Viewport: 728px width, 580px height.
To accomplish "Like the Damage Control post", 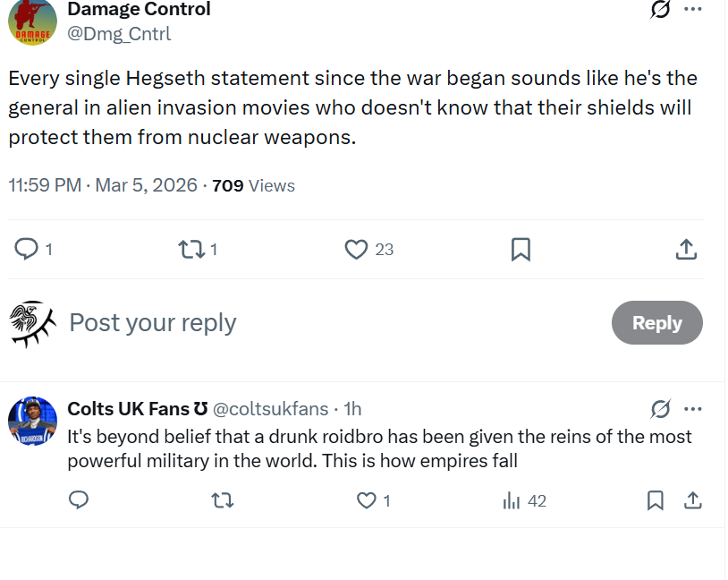I will point(357,249).
